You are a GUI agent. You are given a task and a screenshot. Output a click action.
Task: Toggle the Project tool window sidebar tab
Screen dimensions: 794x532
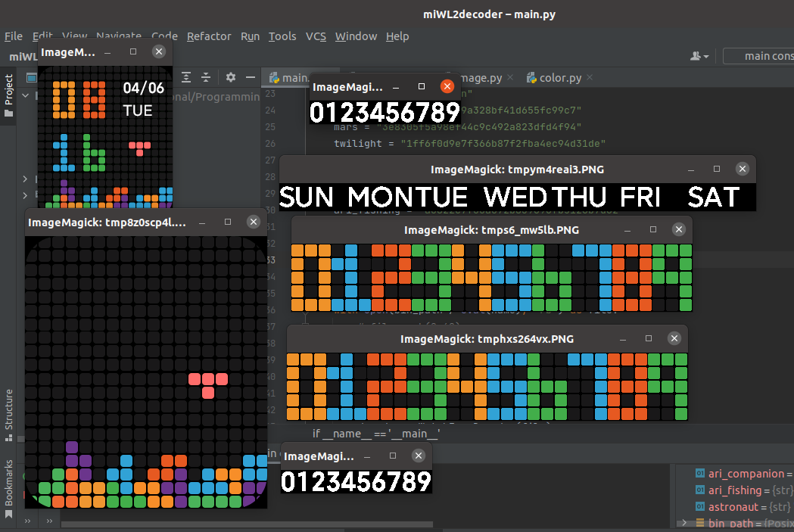tap(8, 95)
